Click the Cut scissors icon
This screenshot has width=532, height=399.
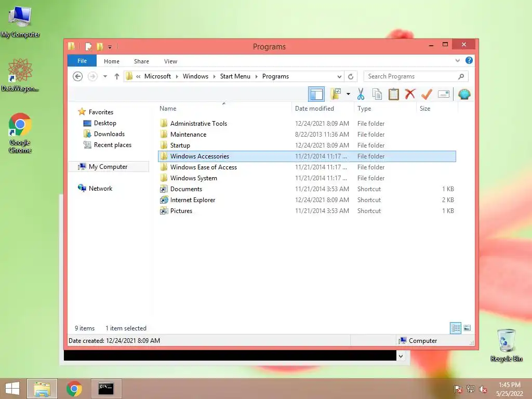click(361, 95)
